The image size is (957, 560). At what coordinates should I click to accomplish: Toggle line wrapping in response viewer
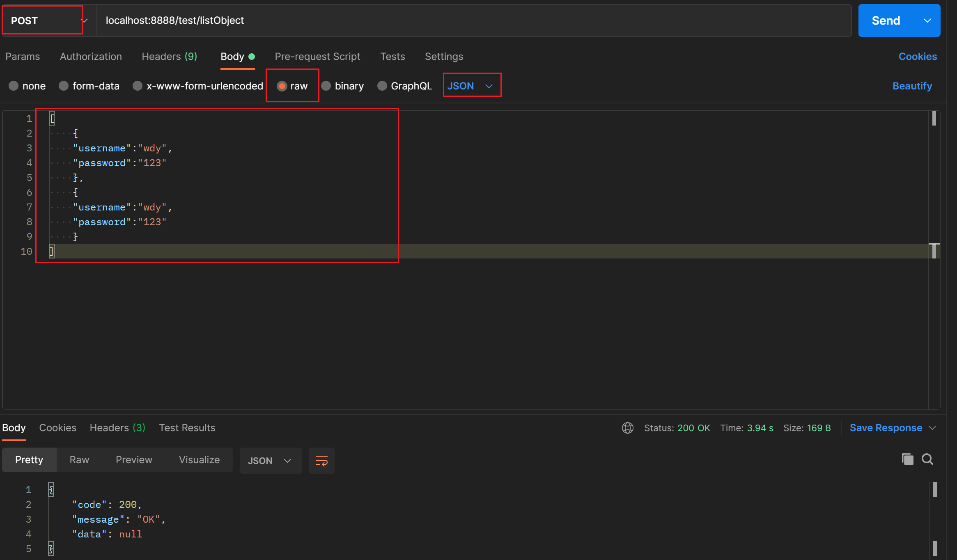(x=321, y=460)
